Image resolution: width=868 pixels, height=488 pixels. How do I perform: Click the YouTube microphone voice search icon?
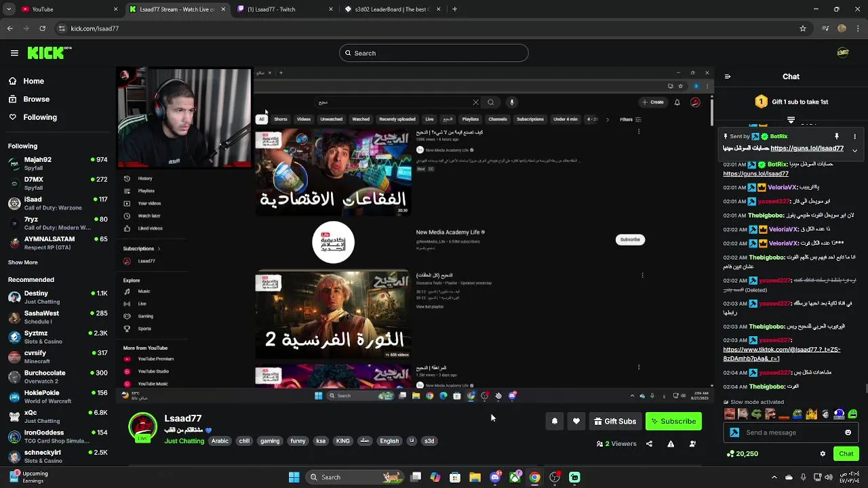pos(512,102)
